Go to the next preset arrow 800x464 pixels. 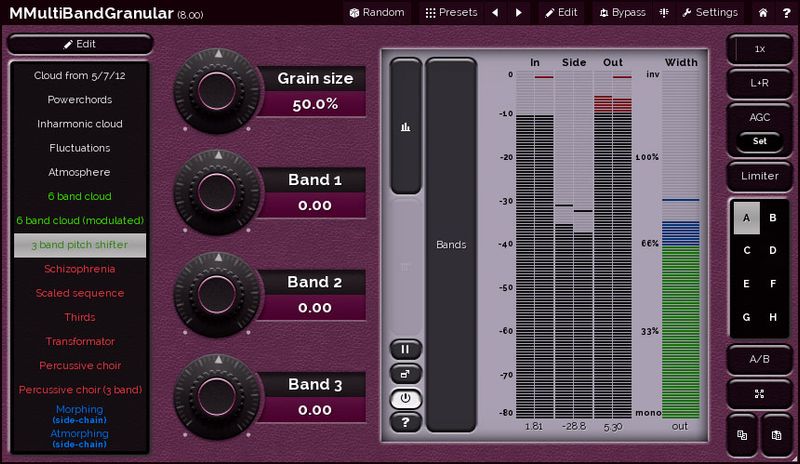pos(518,12)
